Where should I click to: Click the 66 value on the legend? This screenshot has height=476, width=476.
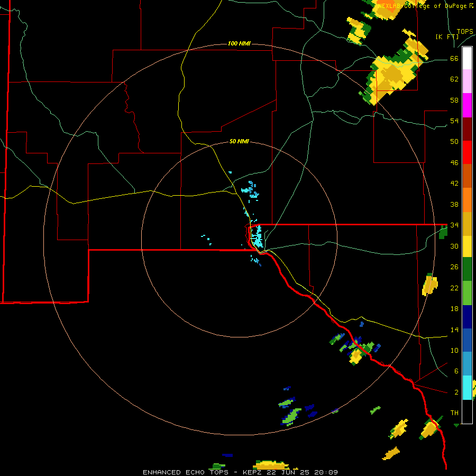454,59
